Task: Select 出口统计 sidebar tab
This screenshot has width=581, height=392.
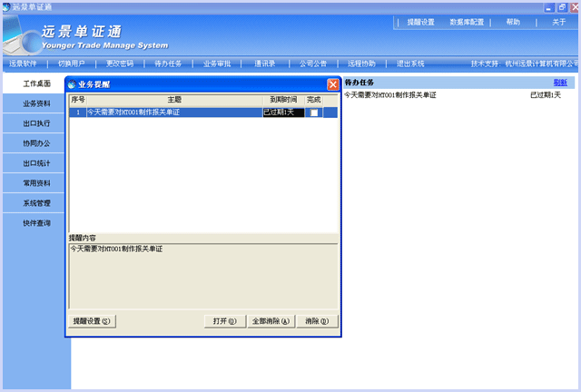Action: pos(34,163)
